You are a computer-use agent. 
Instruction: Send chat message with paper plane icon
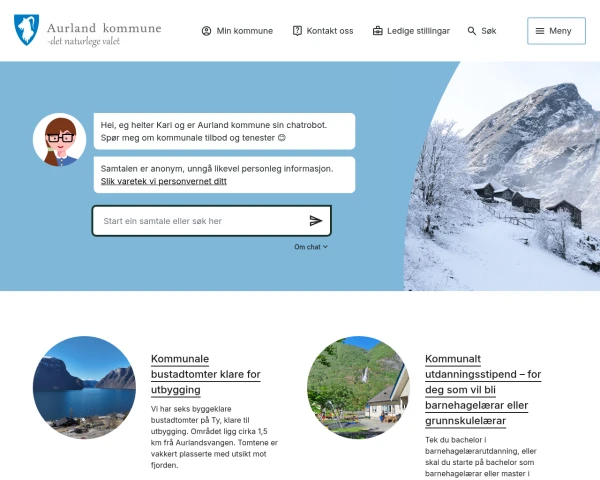pos(316,221)
